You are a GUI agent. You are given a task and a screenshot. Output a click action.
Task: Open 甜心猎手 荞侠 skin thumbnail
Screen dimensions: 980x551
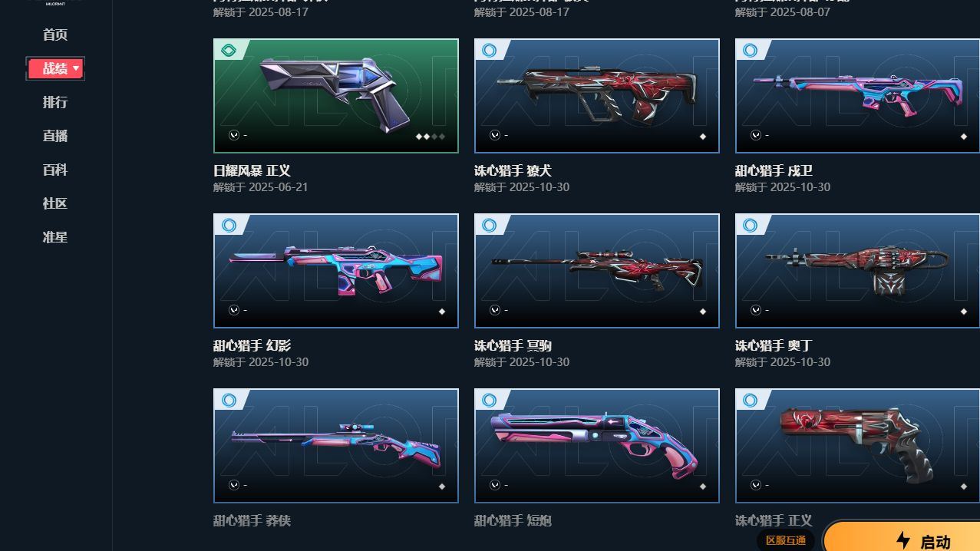(336, 446)
